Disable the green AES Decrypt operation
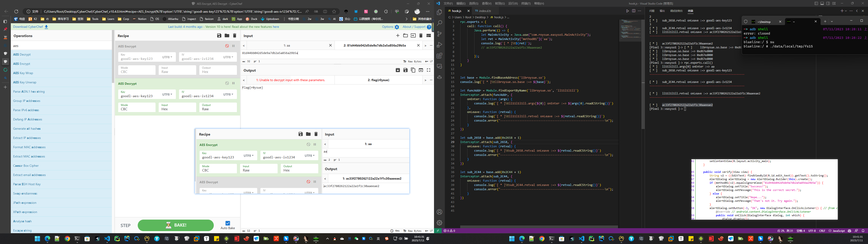The height and width of the screenshot is (244, 868). pyautogui.click(x=227, y=83)
